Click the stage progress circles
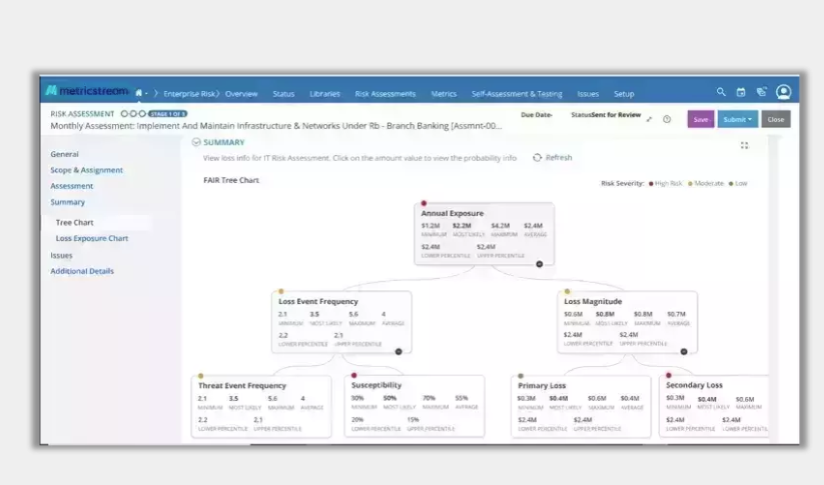The image size is (824, 485). 133,113
